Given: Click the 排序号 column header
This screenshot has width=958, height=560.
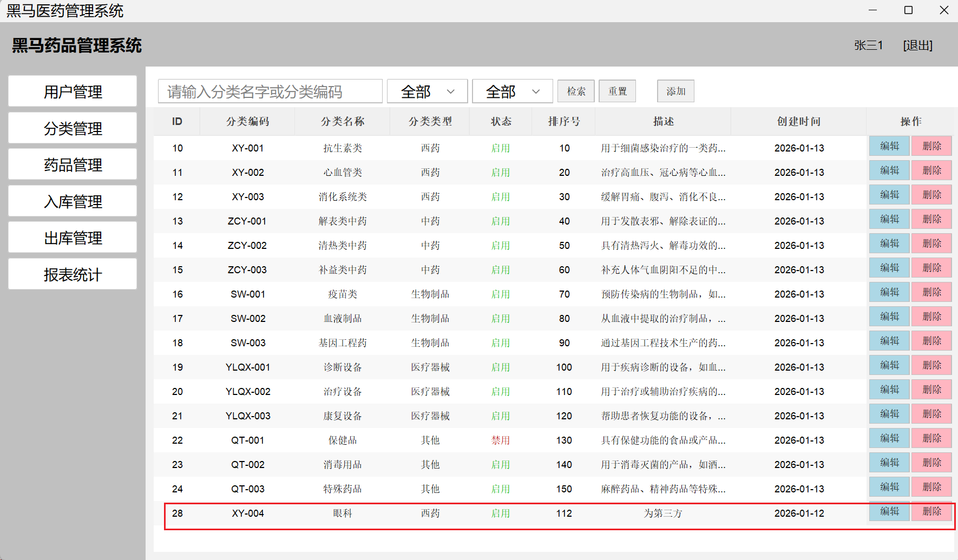Looking at the screenshot, I should click(563, 122).
